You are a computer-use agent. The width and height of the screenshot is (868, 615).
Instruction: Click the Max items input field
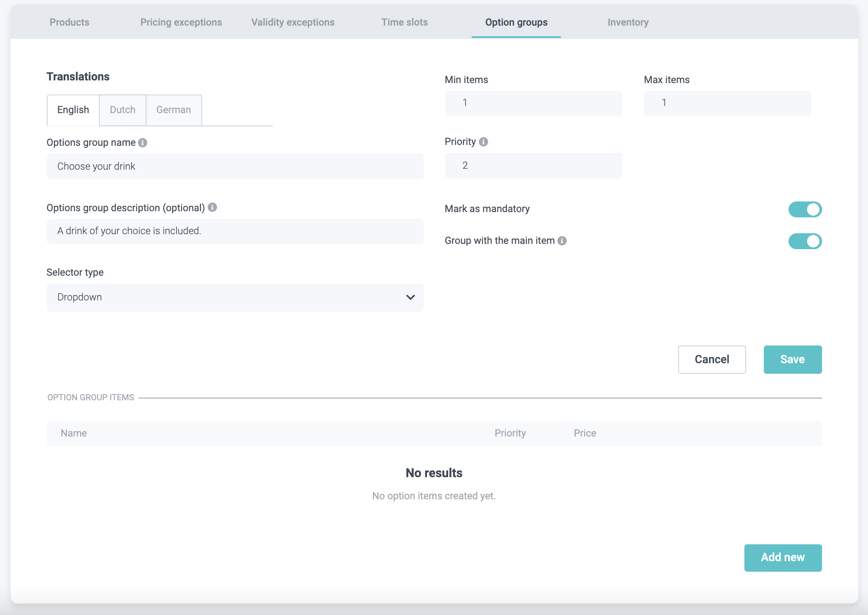click(727, 103)
